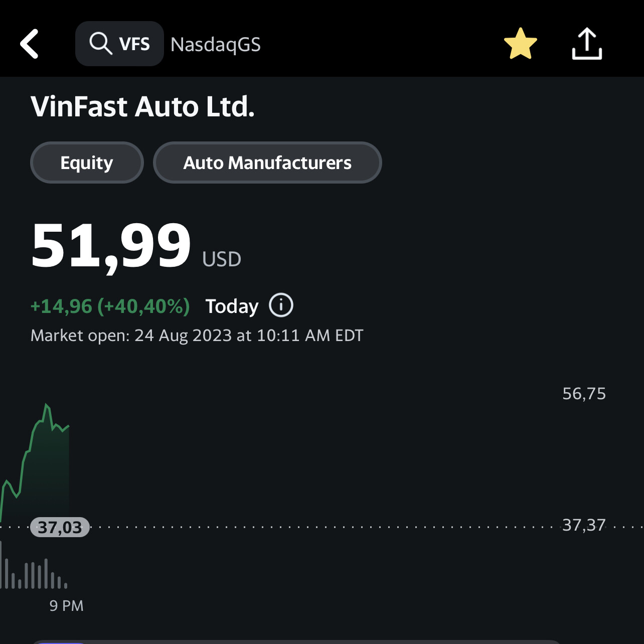Click the 51,99 current price
This screenshot has width=644, height=644.
click(111, 246)
